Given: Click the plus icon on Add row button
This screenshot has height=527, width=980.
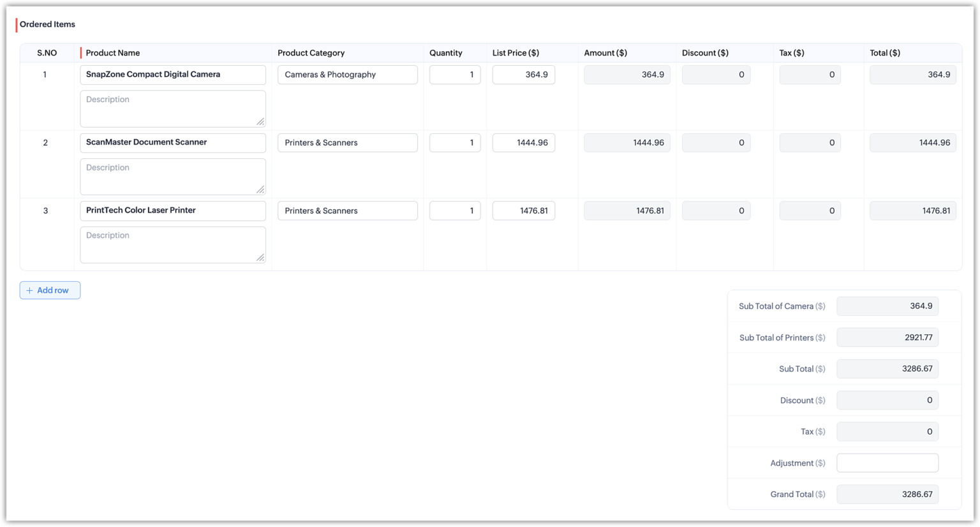Looking at the screenshot, I should point(29,290).
